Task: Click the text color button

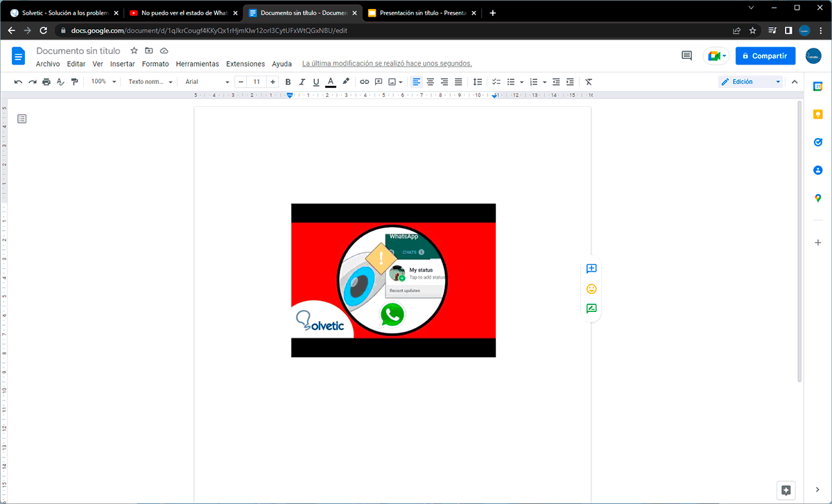Action: click(331, 82)
